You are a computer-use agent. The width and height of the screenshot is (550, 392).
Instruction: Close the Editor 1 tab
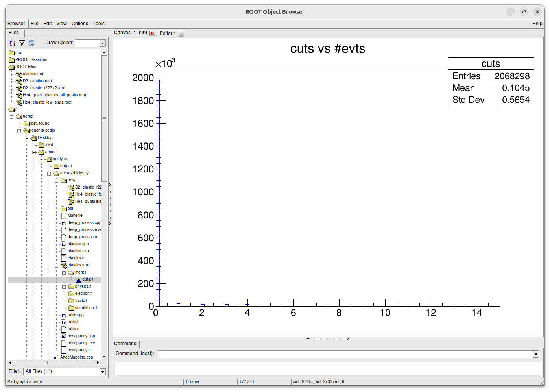pyautogui.click(x=181, y=34)
